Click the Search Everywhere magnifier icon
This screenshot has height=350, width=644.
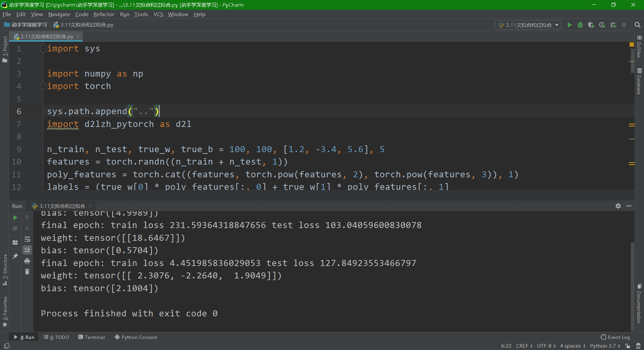tap(638, 25)
